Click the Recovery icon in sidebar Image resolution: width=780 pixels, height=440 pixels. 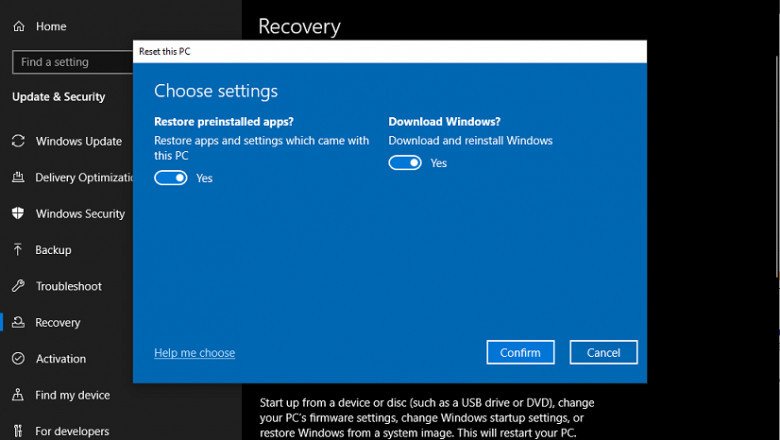tap(18, 322)
